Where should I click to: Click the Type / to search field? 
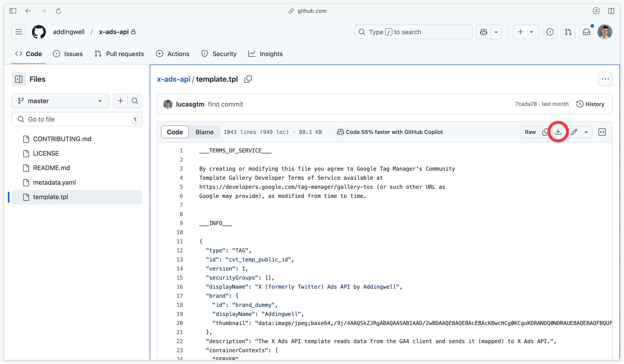click(x=413, y=32)
